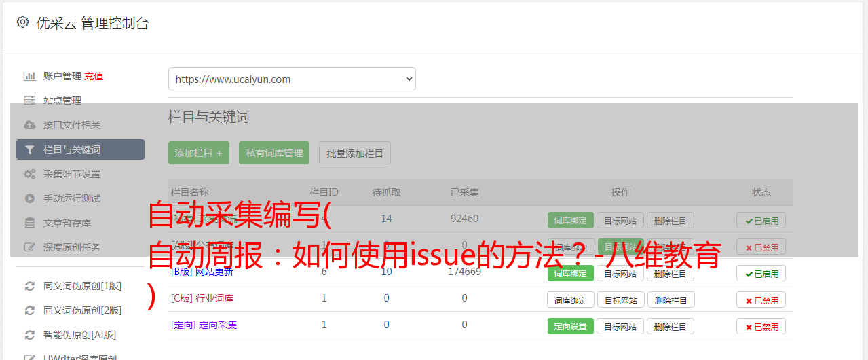Viewport: 868px width, 360px height.
Task: Click the bar chart icon for 账户管理
Action: tap(29, 76)
